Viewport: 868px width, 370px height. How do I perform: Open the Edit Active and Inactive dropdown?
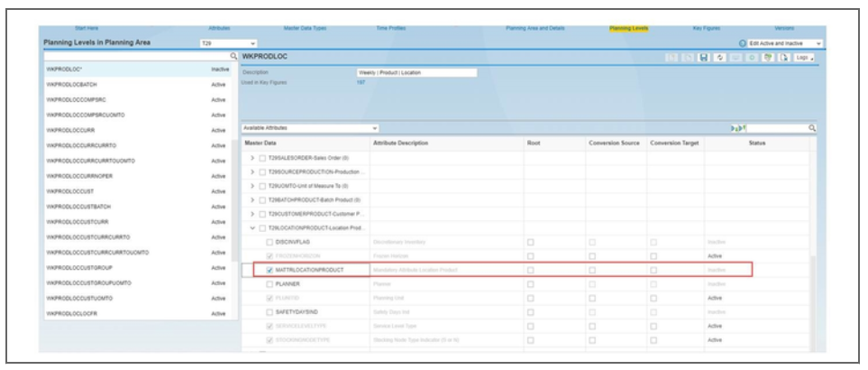pos(785,43)
